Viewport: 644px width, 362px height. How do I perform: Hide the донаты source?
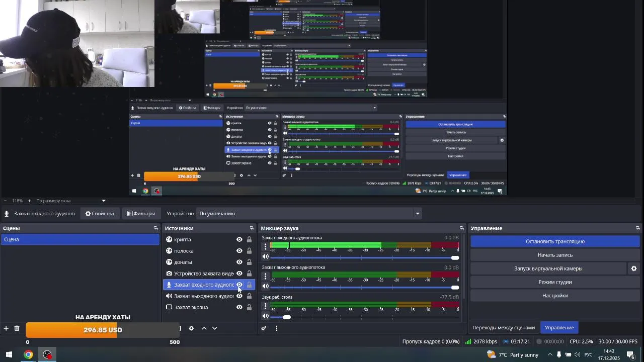click(x=239, y=262)
